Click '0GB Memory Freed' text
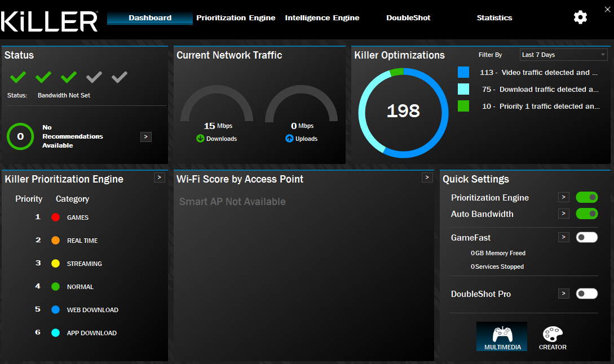 [498, 253]
